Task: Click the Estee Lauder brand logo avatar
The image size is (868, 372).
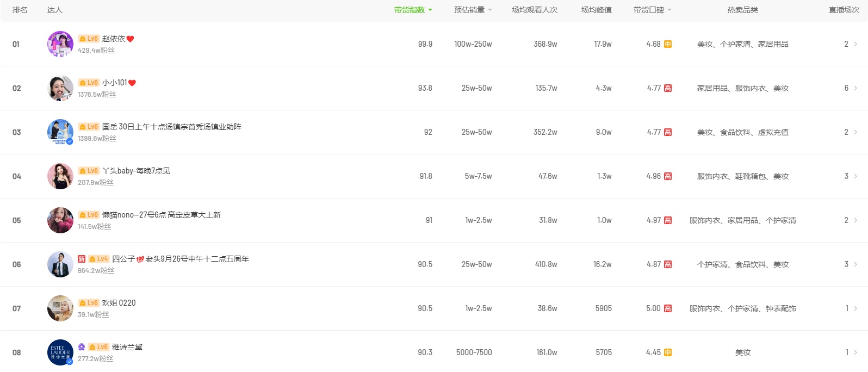Action: [60, 352]
